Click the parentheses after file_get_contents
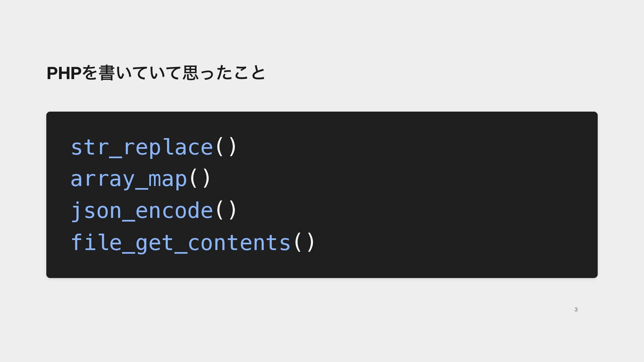The width and height of the screenshot is (644, 362). click(x=304, y=242)
